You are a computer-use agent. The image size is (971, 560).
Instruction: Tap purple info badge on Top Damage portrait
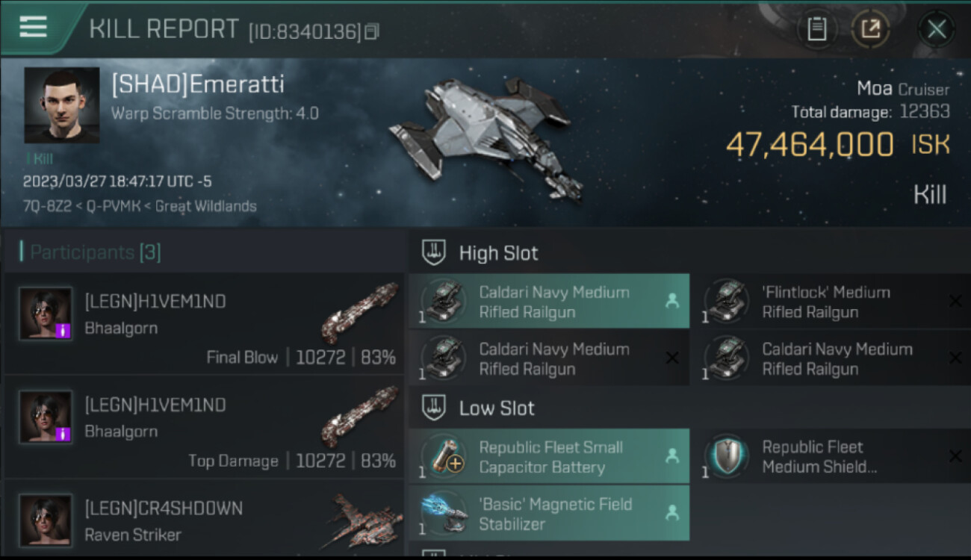pyautogui.click(x=63, y=434)
